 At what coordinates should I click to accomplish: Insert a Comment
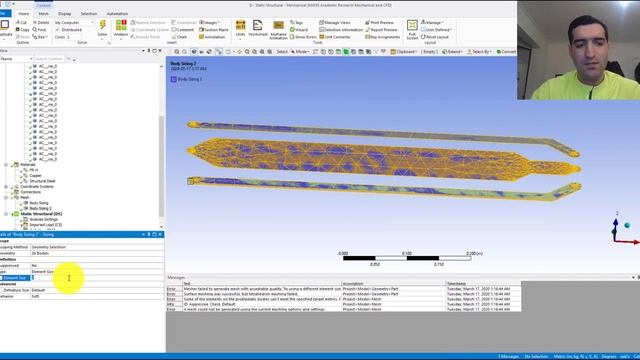[182, 30]
